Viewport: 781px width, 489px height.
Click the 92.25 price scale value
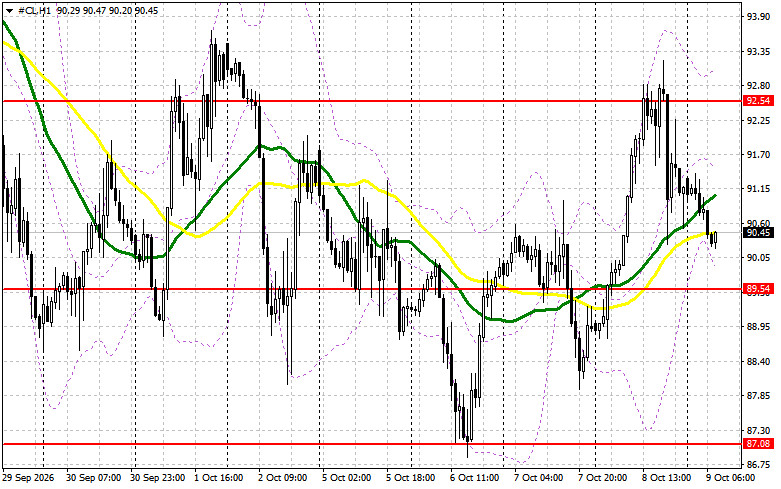[758, 121]
